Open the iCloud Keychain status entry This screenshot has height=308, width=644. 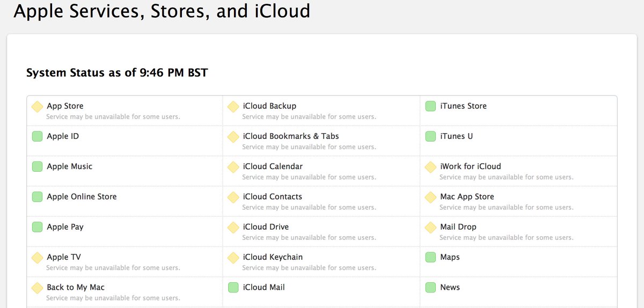point(321,262)
